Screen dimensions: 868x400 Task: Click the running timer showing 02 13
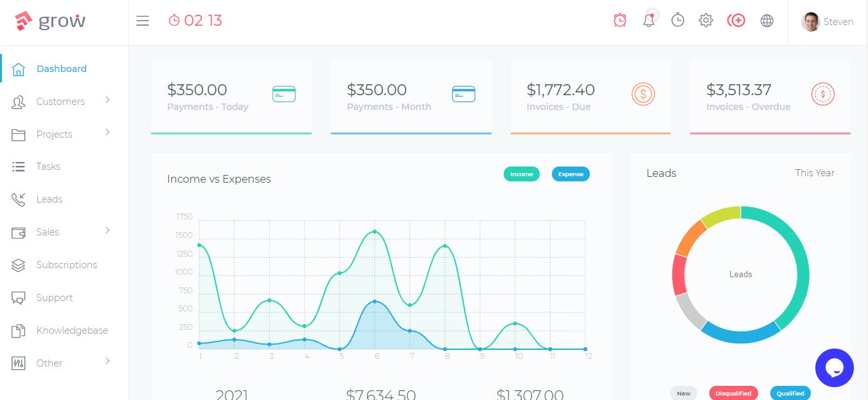coord(195,20)
